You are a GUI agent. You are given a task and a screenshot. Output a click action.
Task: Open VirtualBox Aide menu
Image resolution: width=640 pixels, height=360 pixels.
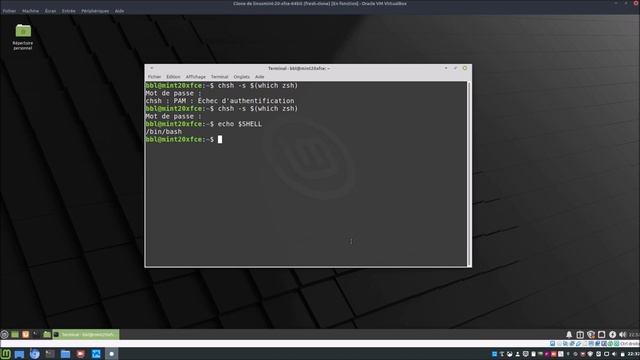point(119,11)
